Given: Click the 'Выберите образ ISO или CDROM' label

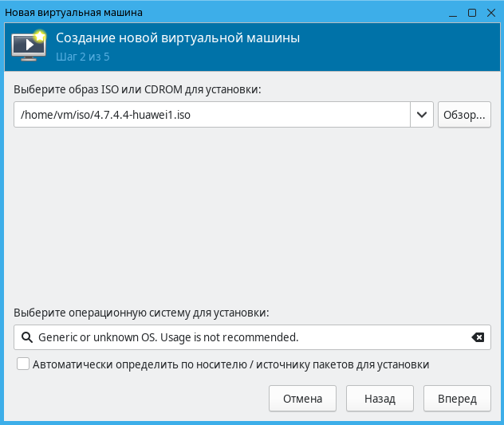Looking at the screenshot, I should (x=137, y=89).
